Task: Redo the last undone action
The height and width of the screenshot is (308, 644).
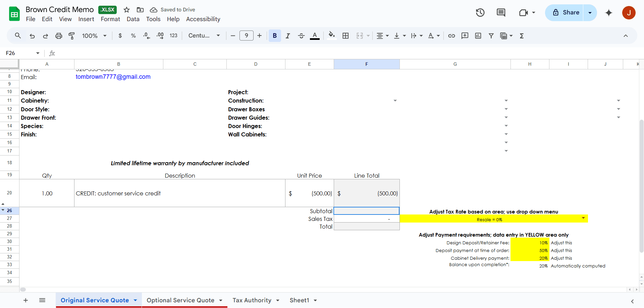Action: pos(46,36)
